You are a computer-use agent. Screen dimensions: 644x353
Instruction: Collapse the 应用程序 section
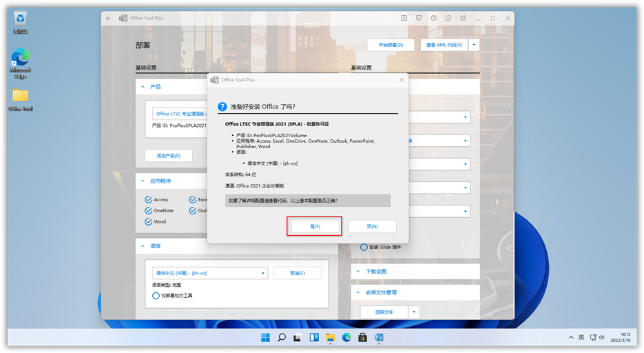click(143, 181)
